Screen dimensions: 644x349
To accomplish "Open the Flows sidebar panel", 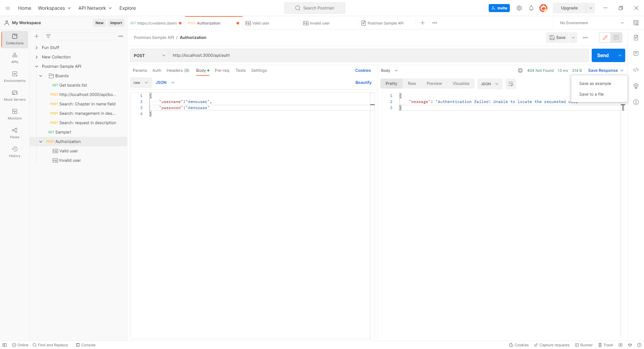I will point(15,133).
